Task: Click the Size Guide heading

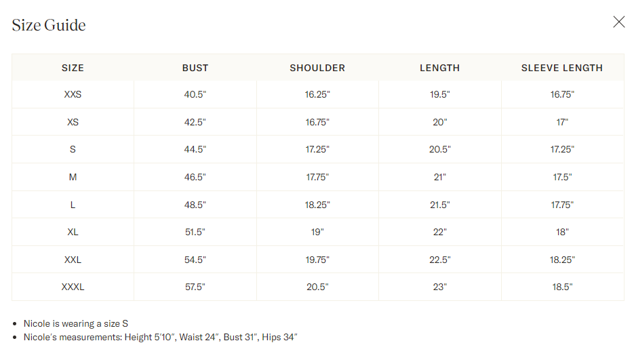Action: 49,26
